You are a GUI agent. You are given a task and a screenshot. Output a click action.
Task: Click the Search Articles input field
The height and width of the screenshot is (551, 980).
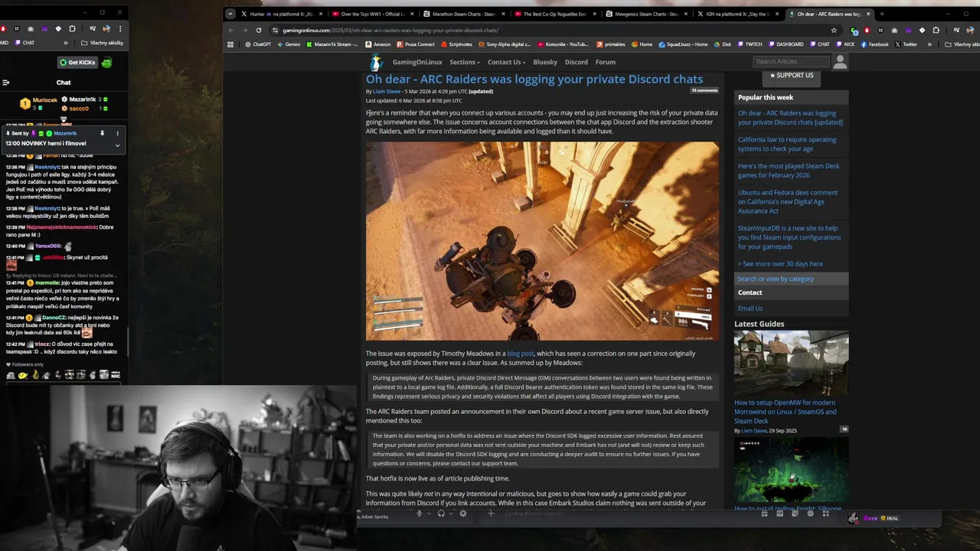point(791,62)
